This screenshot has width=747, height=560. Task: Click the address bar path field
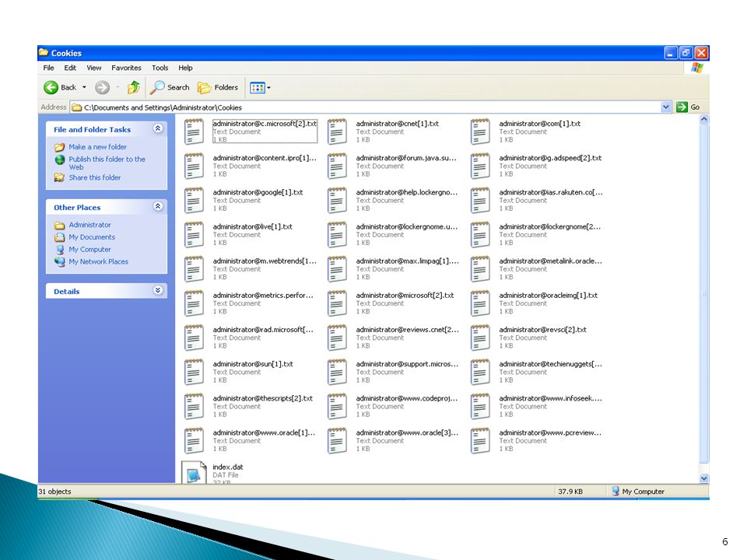click(366, 107)
